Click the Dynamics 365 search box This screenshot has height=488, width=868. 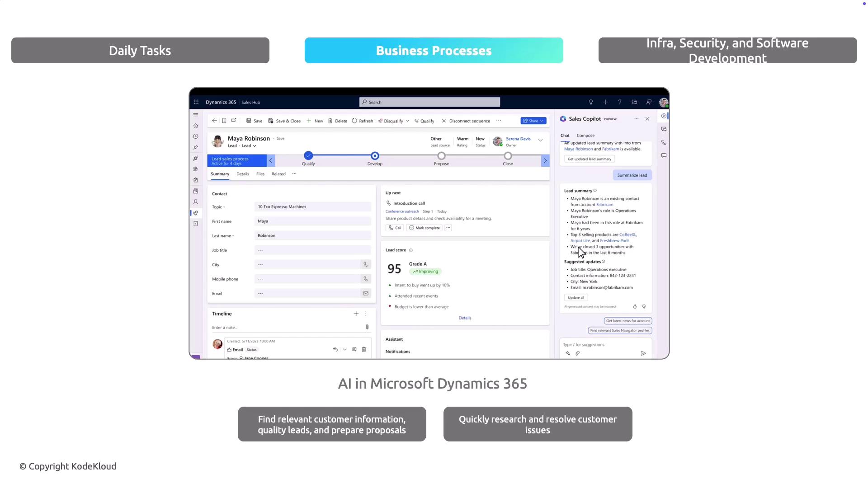429,103
